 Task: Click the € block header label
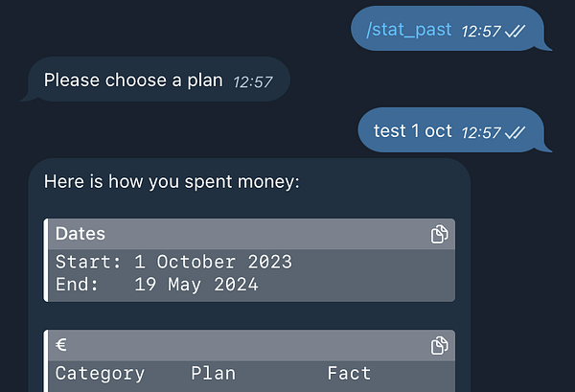point(61,345)
